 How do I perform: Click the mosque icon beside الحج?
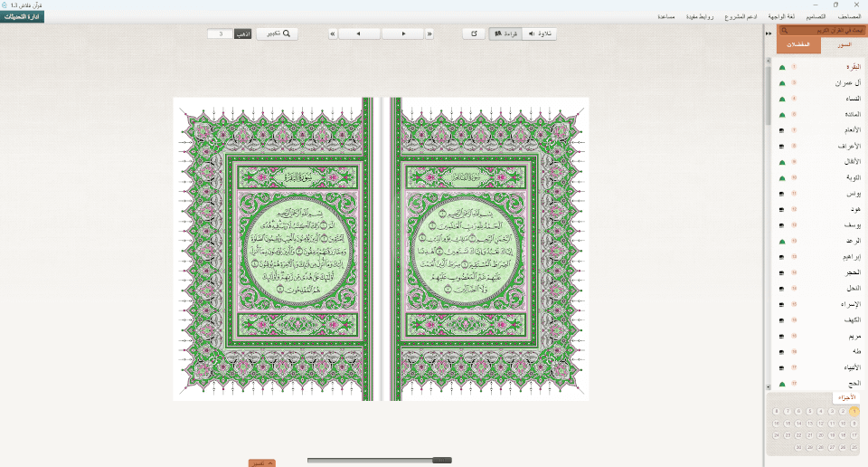782,384
